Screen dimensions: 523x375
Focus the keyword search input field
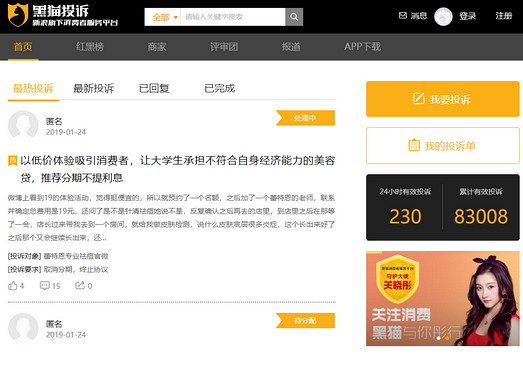coord(233,17)
